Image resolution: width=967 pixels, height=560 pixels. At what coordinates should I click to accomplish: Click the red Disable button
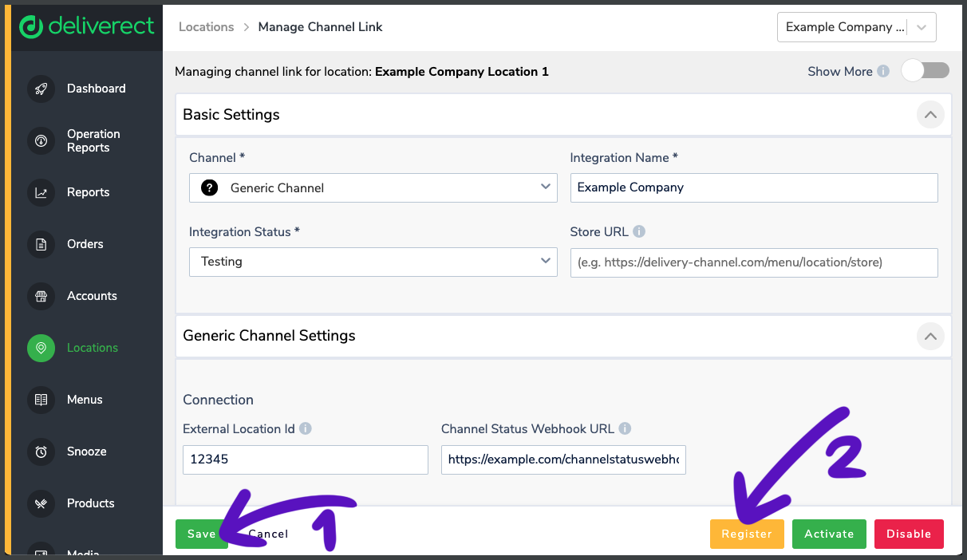pyautogui.click(x=909, y=534)
